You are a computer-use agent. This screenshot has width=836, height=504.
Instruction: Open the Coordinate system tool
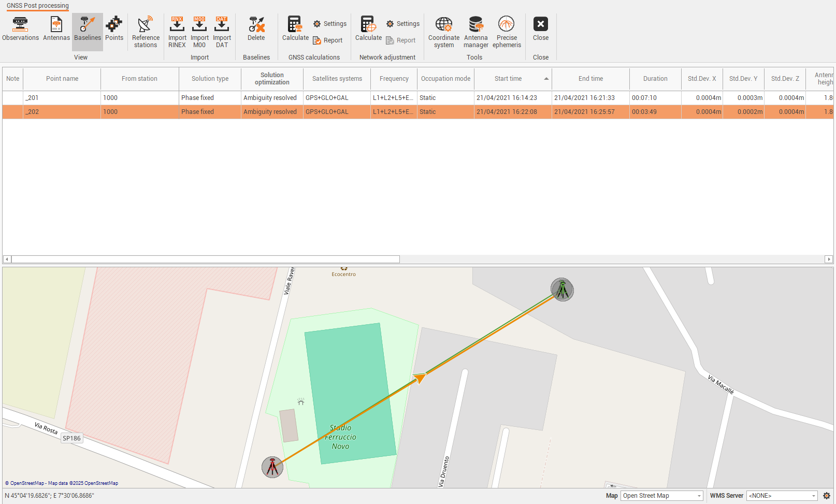(444, 32)
